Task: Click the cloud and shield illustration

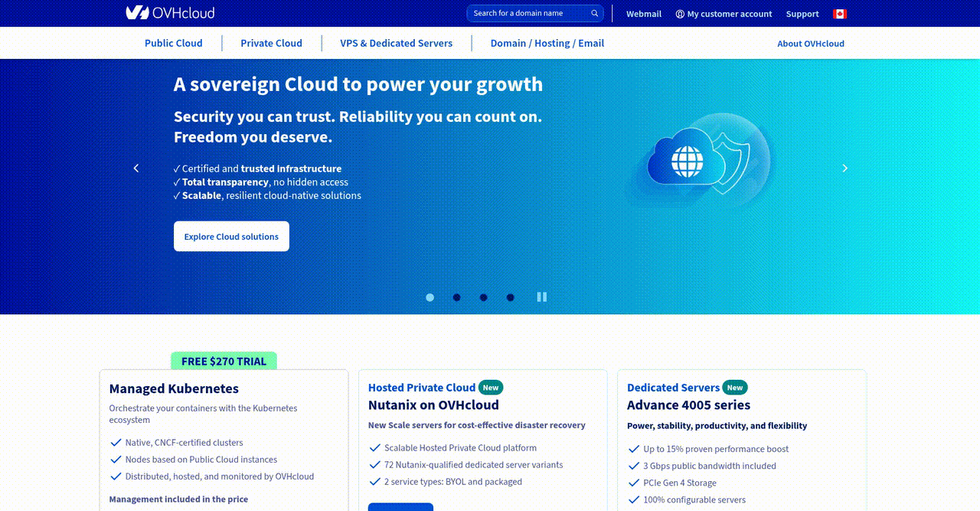Action: [698, 159]
